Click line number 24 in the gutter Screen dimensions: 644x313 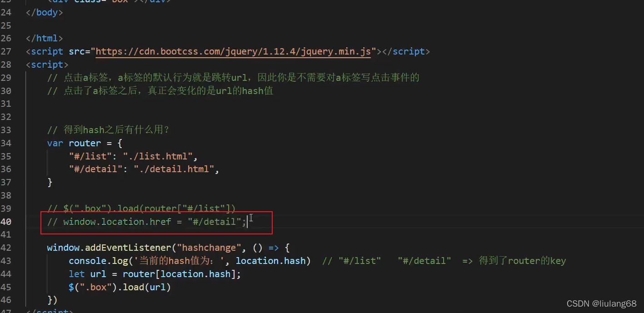(x=6, y=12)
